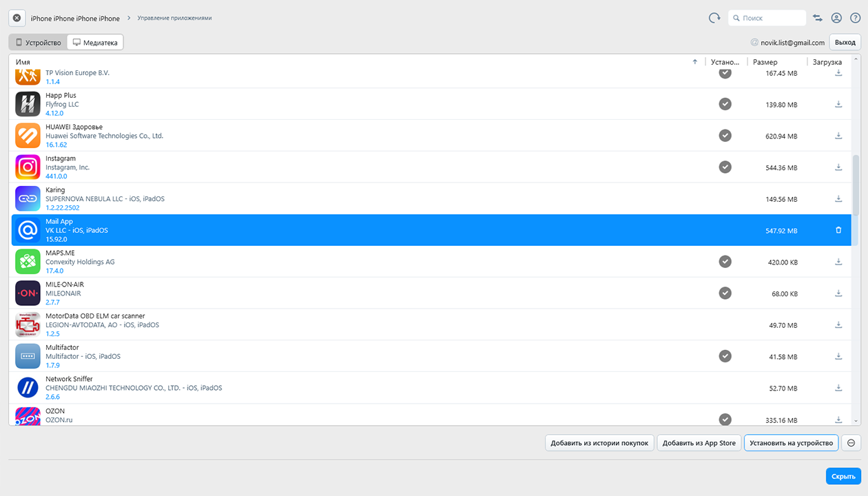
Task: Click the 52.70 MB size value
Action: (783, 389)
